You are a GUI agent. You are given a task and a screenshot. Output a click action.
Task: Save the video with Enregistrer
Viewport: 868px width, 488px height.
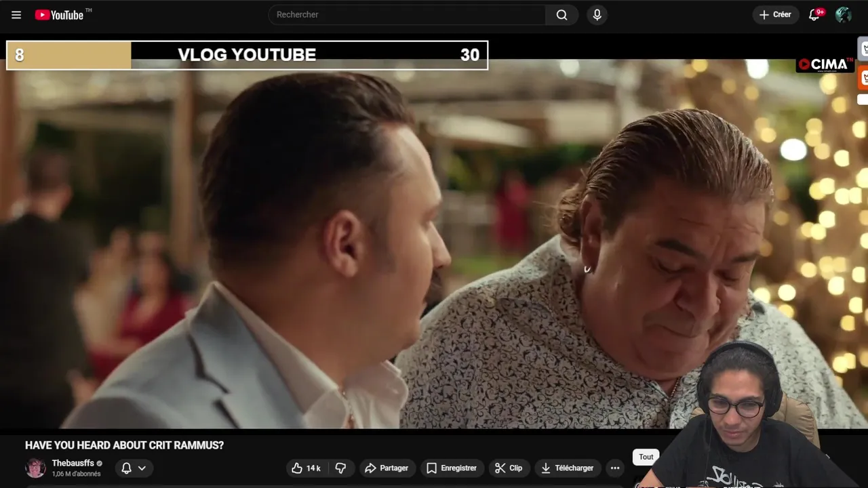452,468
